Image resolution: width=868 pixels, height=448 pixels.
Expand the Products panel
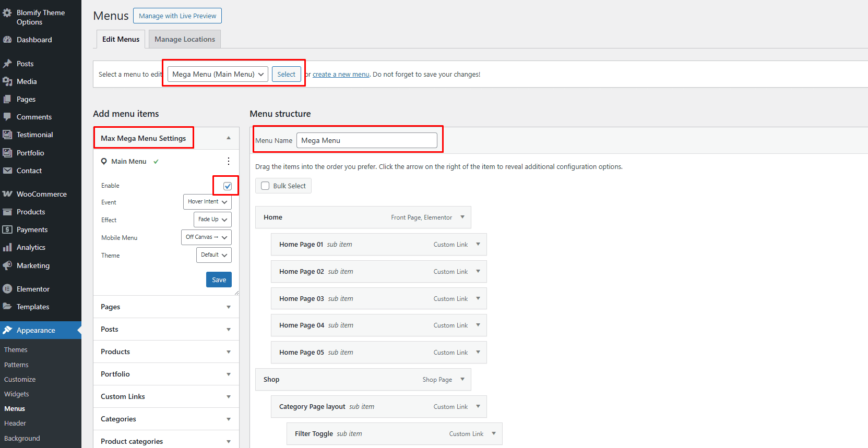point(229,352)
